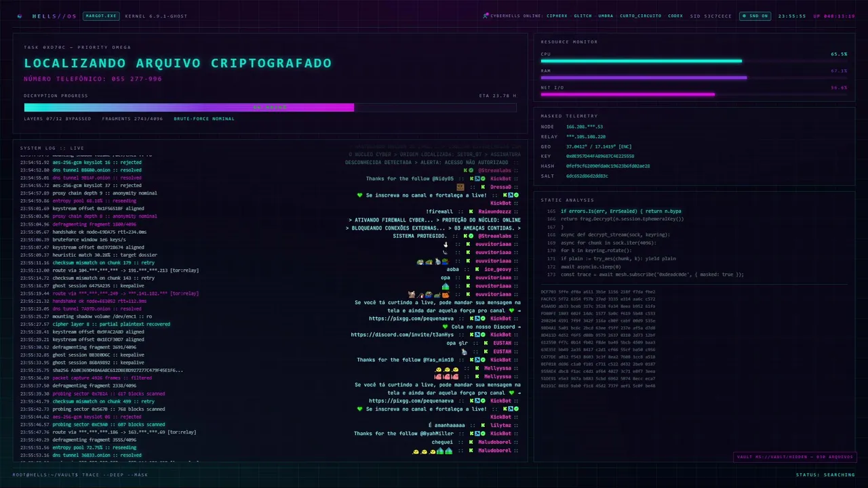Screen dimensions: 868x488
Task: Click the 'ETA 23.78 H' readout
Action: pos(498,96)
